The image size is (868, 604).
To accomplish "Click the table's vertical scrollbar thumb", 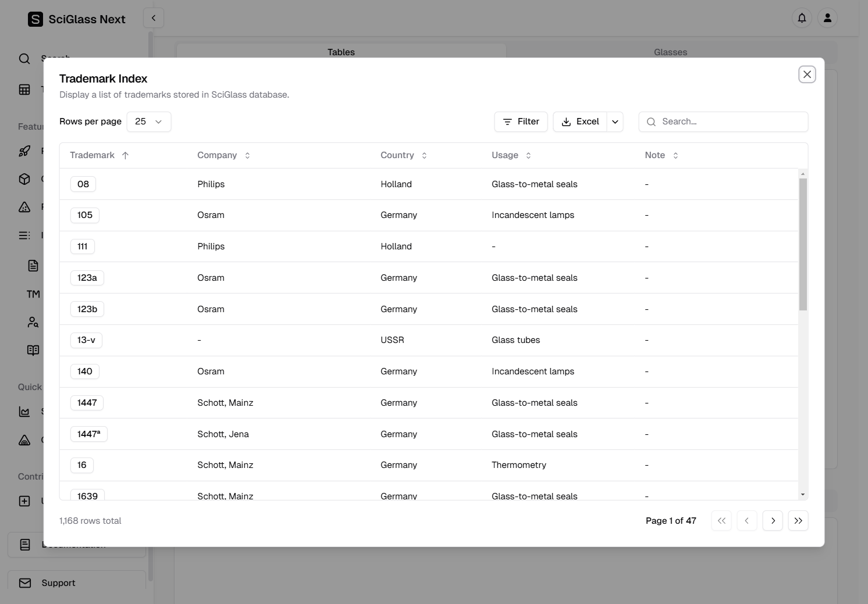I will coord(803,244).
